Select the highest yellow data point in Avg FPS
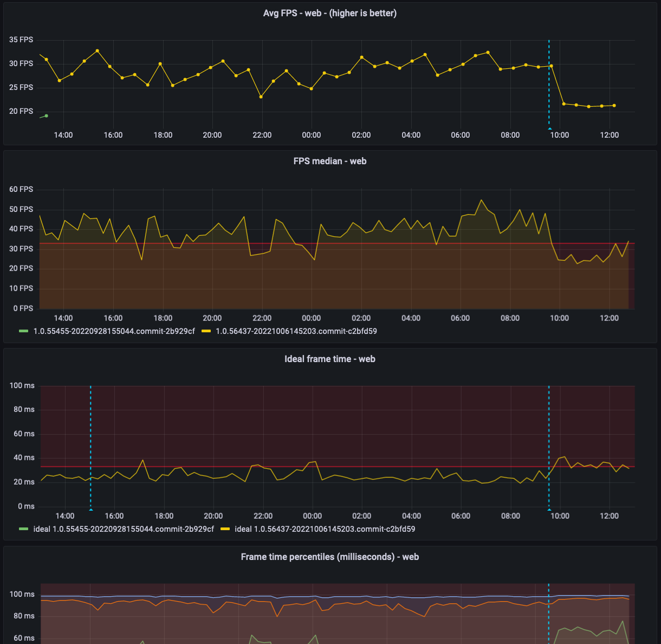 coord(98,50)
